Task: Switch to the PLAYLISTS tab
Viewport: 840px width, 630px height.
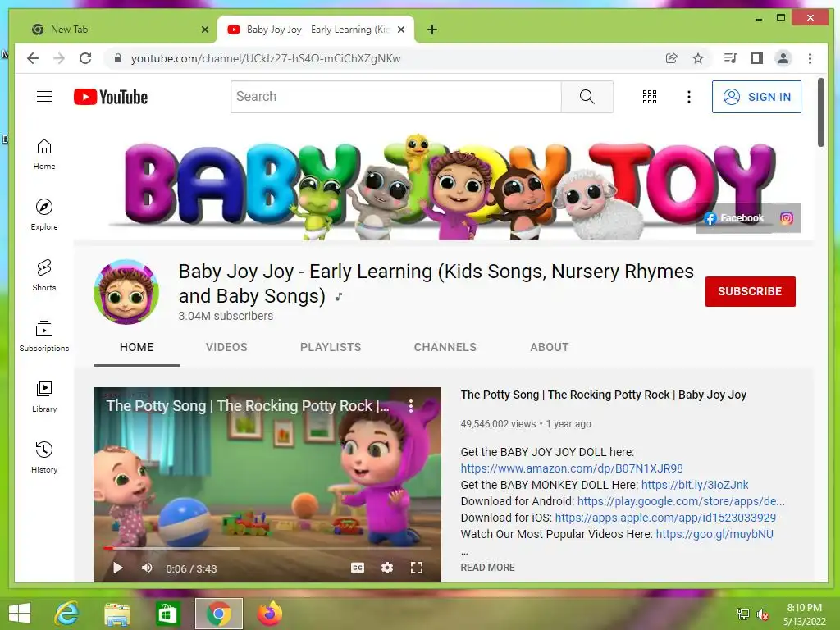Action: [x=331, y=347]
